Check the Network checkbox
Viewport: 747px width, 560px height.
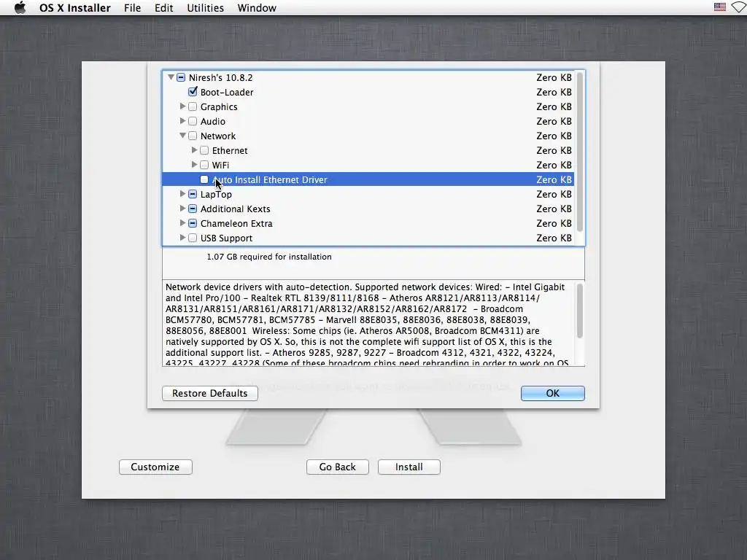click(193, 136)
